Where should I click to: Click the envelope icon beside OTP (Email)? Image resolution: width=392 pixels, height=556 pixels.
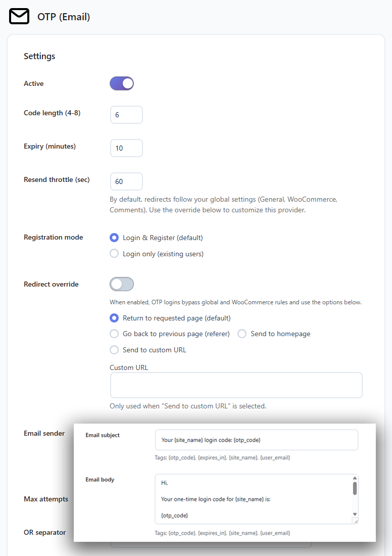point(19,17)
